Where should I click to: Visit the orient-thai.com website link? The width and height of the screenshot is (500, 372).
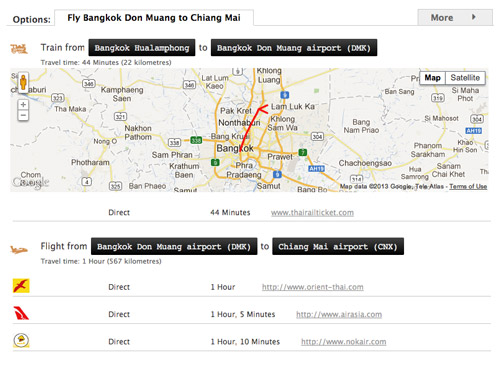(x=313, y=287)
